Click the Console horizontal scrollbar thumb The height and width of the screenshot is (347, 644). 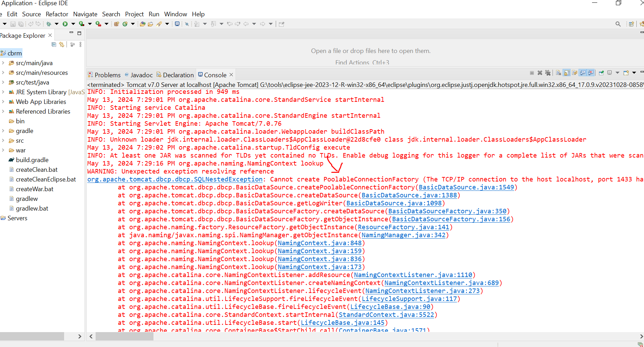pos(124,336)
